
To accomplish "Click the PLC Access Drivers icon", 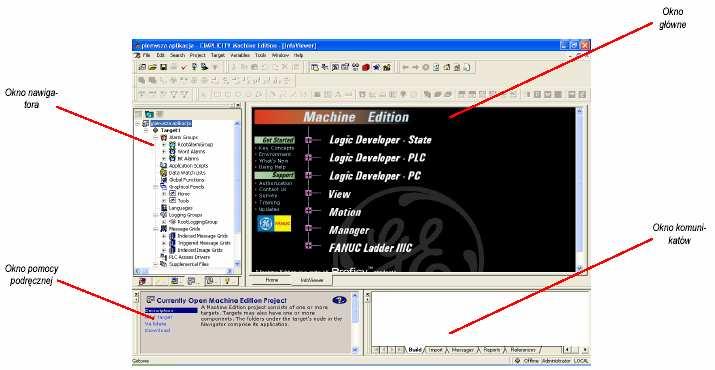I will (164, 257).
